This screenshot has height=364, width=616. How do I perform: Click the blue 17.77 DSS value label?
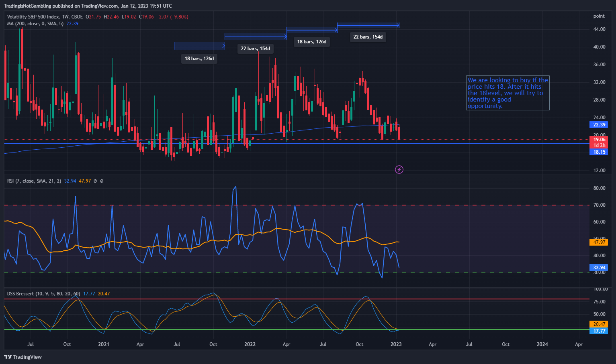tap(599, 331)
